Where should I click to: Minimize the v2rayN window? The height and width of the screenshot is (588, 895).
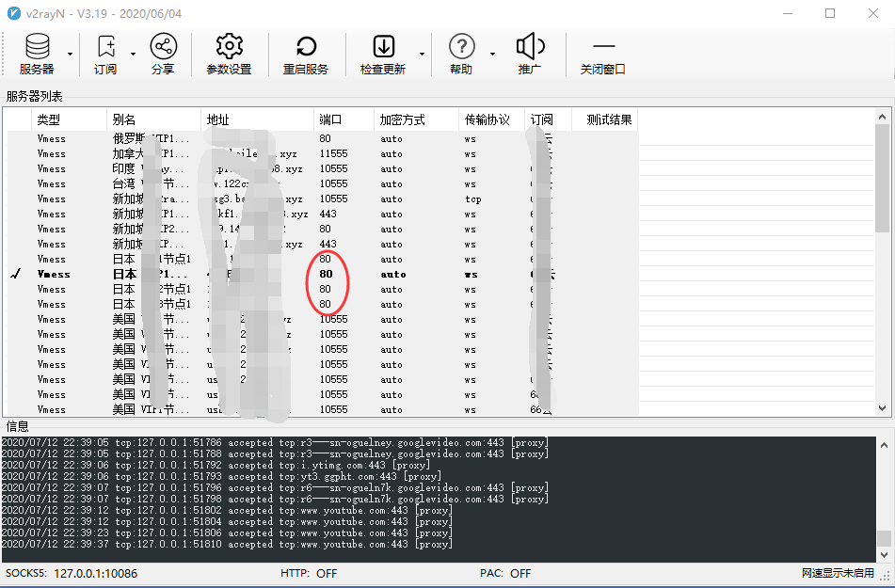click(788, 13)
